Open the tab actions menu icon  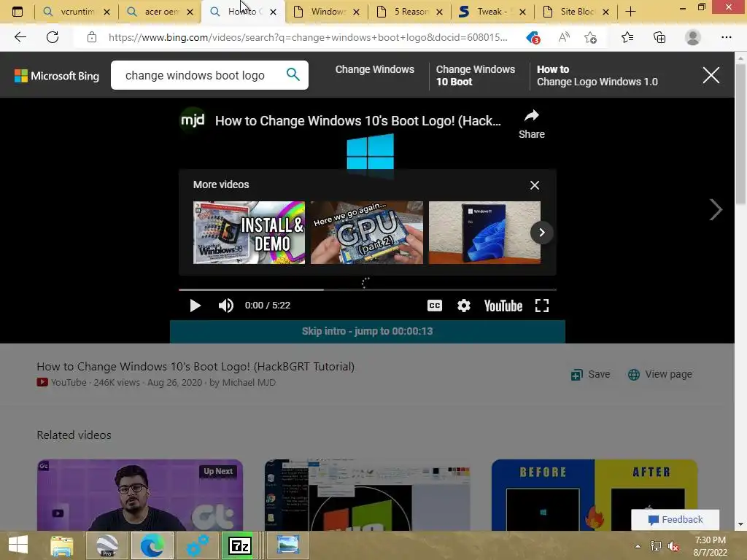(18, 12)
